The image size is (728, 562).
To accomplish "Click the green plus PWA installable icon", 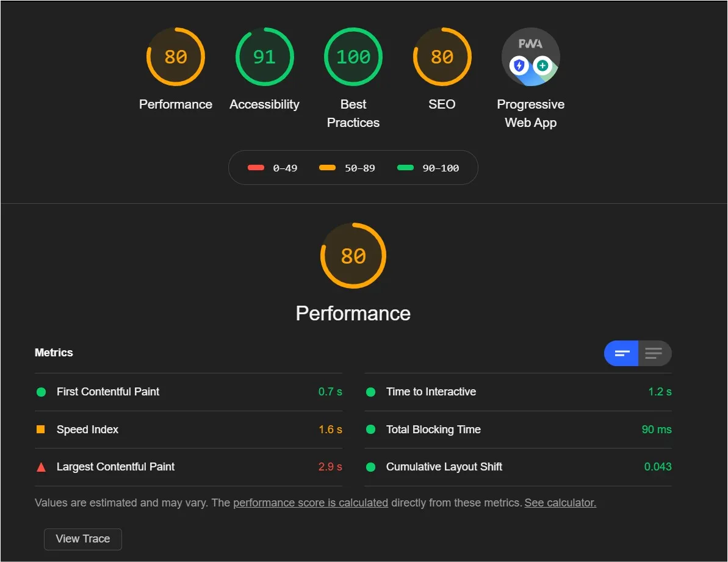I will (542, 65).
